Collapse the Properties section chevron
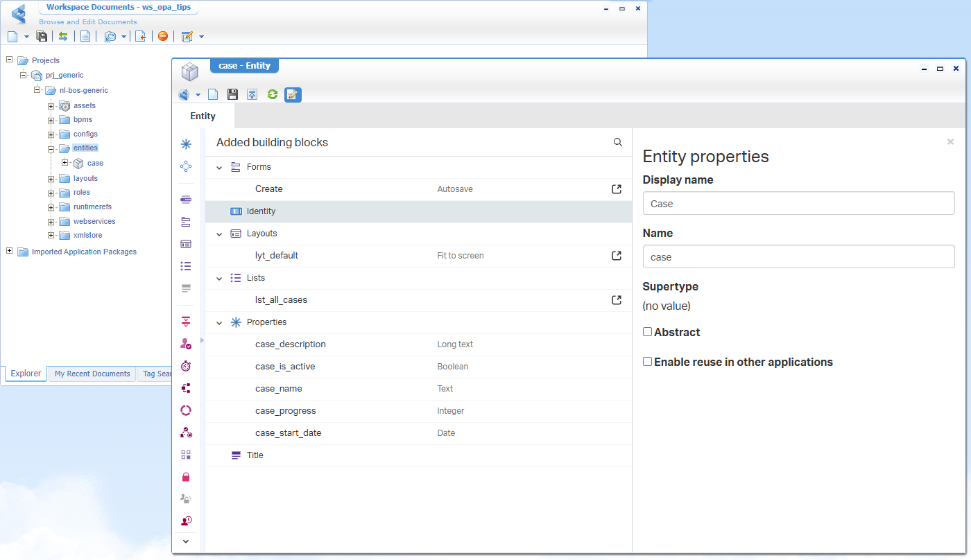The image size is (971, 560). 219,323
